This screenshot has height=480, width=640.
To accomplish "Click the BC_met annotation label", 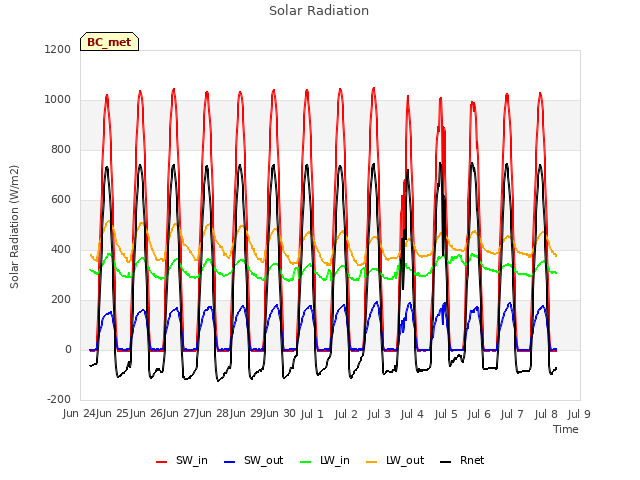I will (109, 42).
